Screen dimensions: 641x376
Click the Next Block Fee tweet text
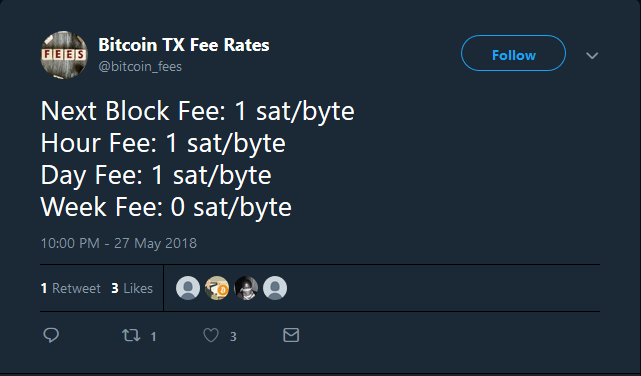197,111
